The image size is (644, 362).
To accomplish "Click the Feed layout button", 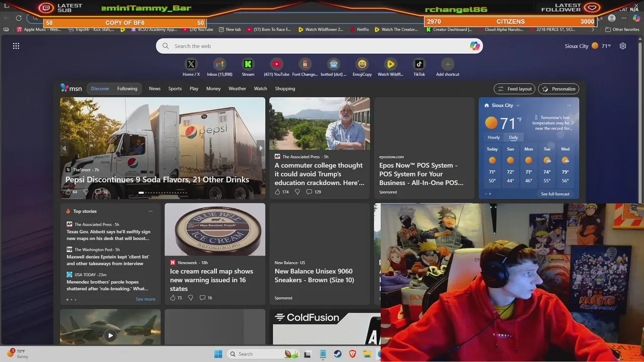I will (x=514, y=88).
